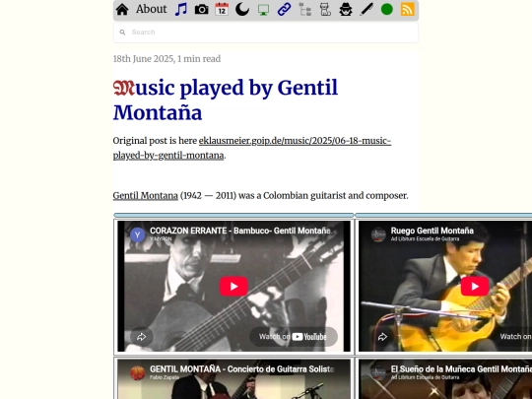The height and width of the screenshot is (399, 532).
Task: Open the About page
Action: pos(152,9)
